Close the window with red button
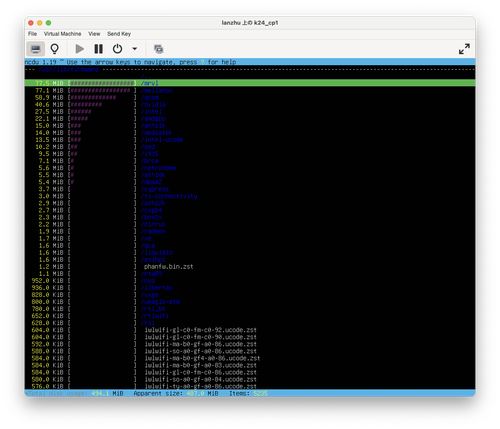Image resolution: width=500 pixels, height=429 pixels. [x=31, y=23]
